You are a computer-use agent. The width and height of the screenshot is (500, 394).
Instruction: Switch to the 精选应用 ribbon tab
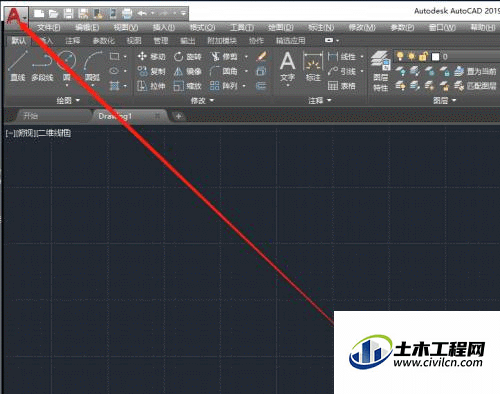point(291,41)
